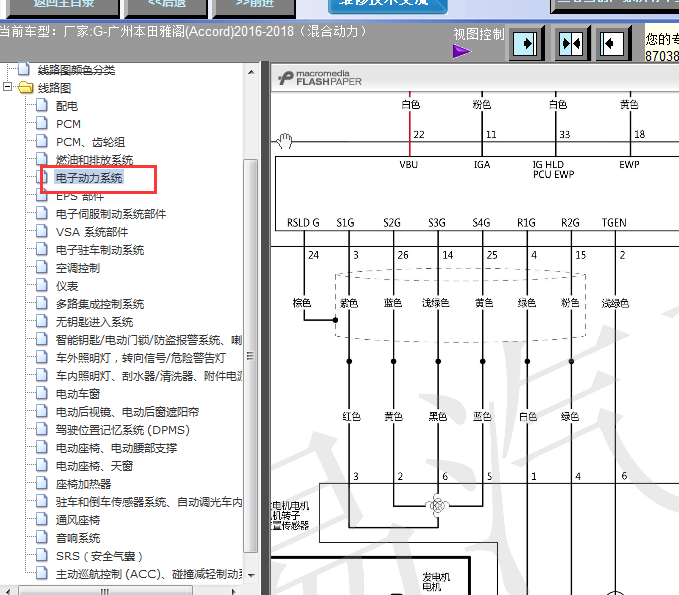Click the document icon beside 空调控制
Screen dimensions: 679x595
point(42,267)
